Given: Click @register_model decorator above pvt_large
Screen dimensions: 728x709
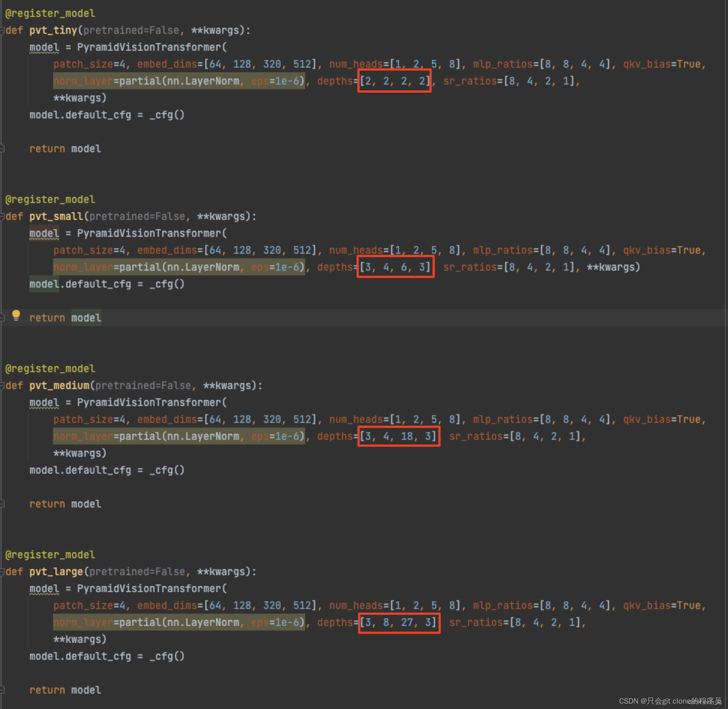Looking at the screenshot, I should [50, 555].
